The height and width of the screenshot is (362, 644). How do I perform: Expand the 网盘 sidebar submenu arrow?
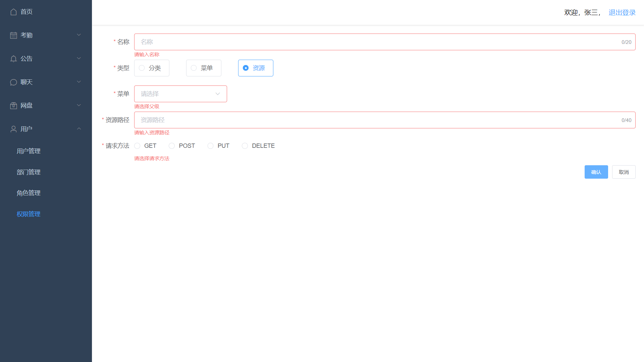pyautogui.click(x=79, y=105)
